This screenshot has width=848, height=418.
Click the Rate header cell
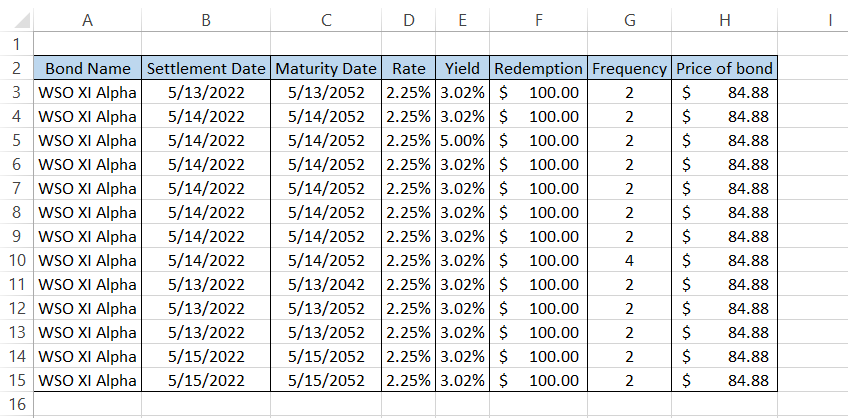(x=408, y=68)
